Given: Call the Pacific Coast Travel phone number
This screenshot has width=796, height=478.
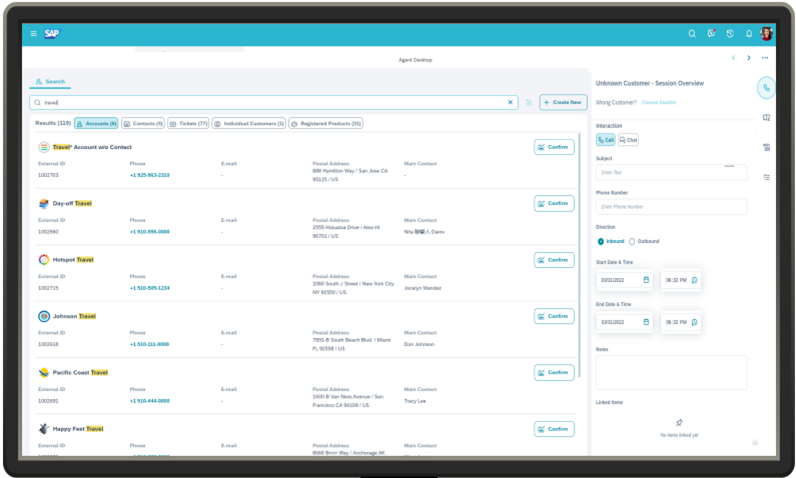Looking at the screenshot, I should [150, 401].
